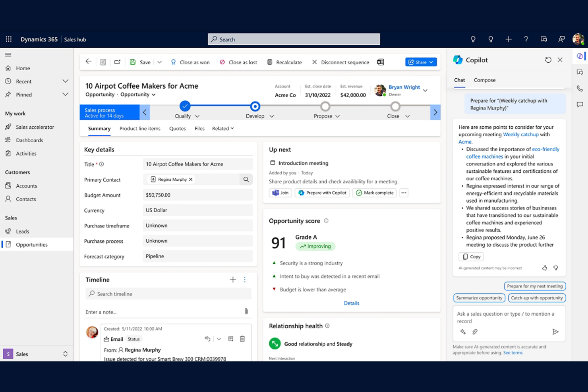Click Recalculate opportunity
588x392 pixels.
click(284, 62)
